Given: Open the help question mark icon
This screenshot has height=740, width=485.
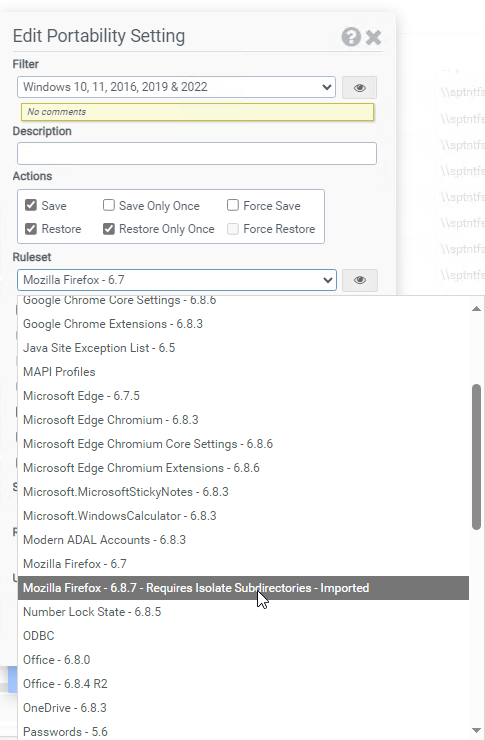Looking at the screenshot, I should tap(351, 37).
